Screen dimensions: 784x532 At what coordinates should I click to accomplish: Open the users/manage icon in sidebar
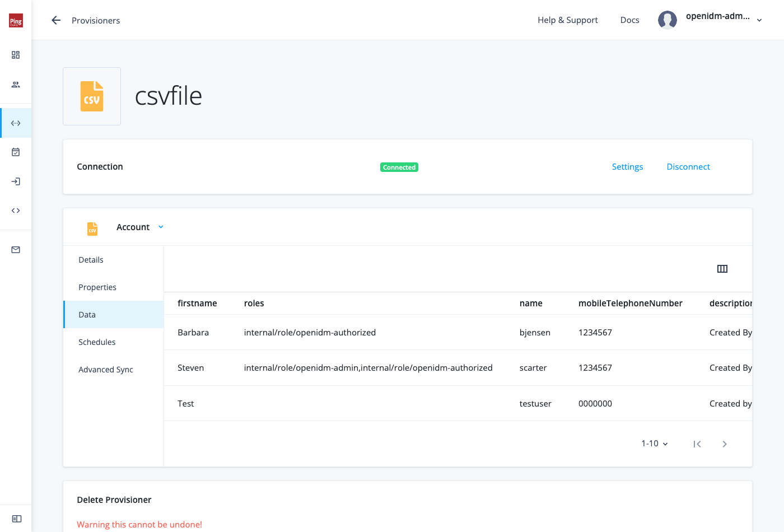16,85
